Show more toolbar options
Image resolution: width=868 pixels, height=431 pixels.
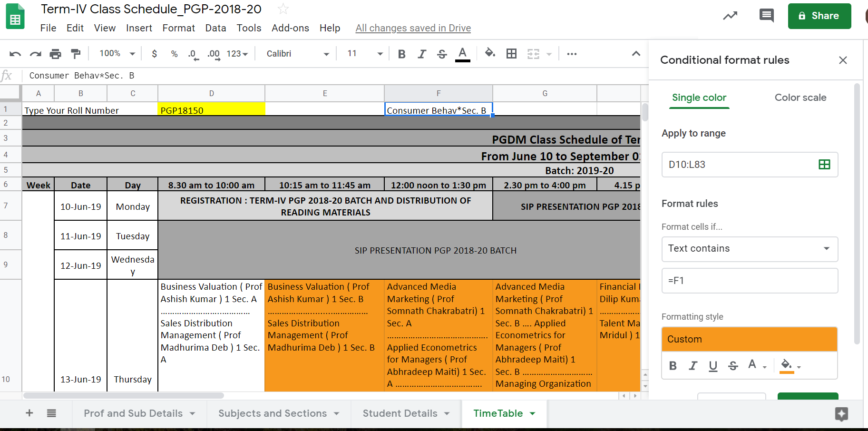[572, 54]
